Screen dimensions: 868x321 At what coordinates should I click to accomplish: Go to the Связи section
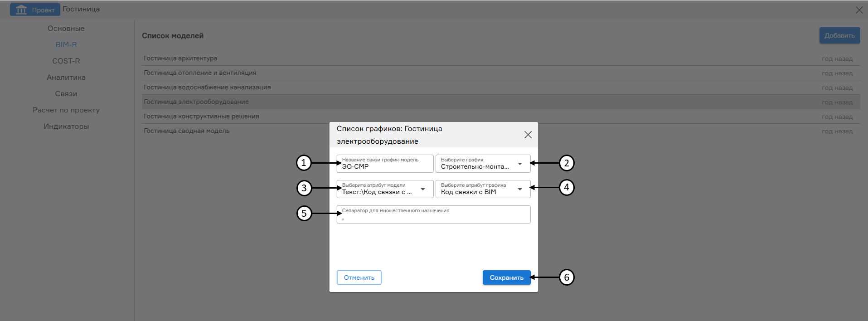(x=66, y=94)
